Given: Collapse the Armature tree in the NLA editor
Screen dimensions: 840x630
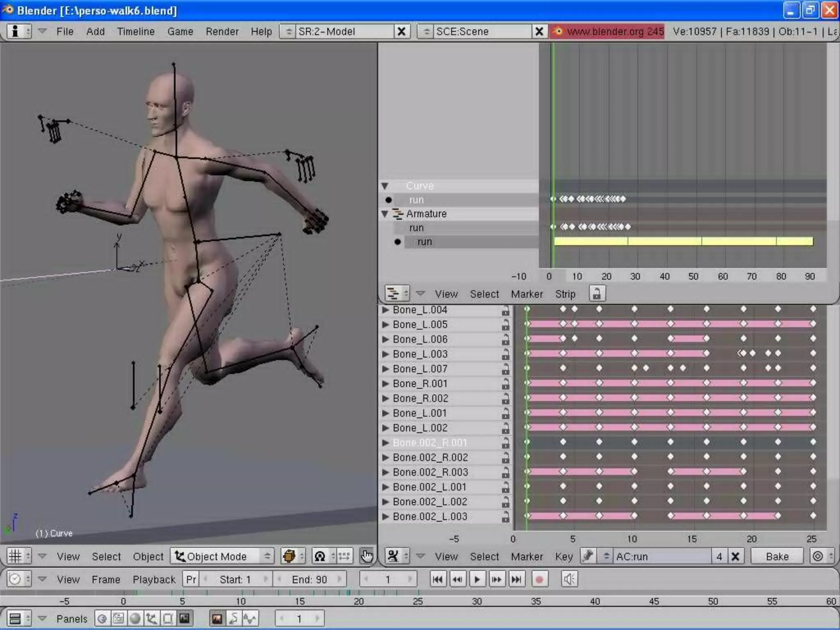Looking at the screenshot, I should coord(385,214).
